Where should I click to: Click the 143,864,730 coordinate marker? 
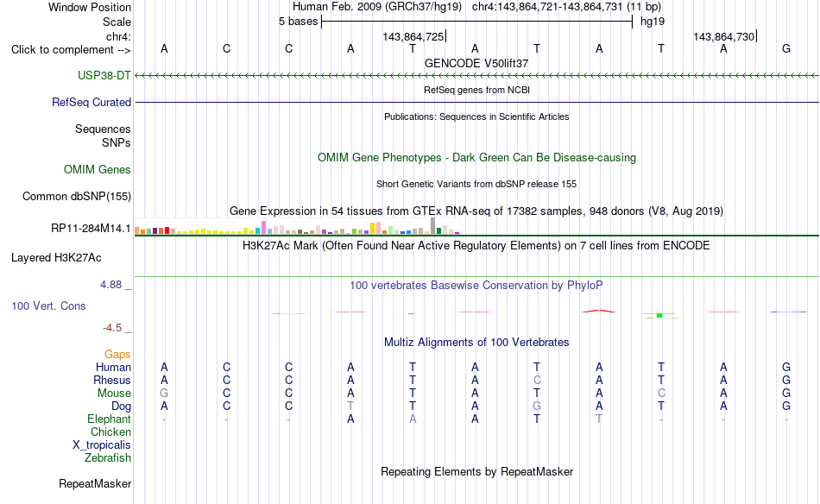click(x=724, y=36)
